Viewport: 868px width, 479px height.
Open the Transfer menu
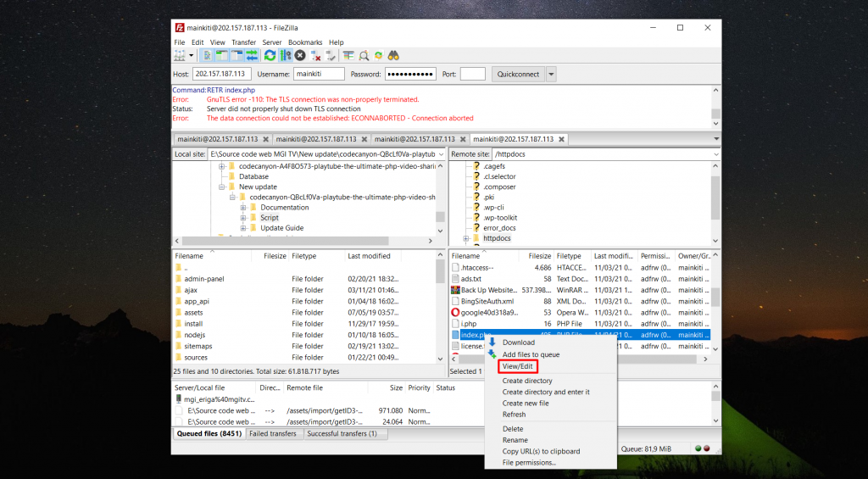[243, 42]
